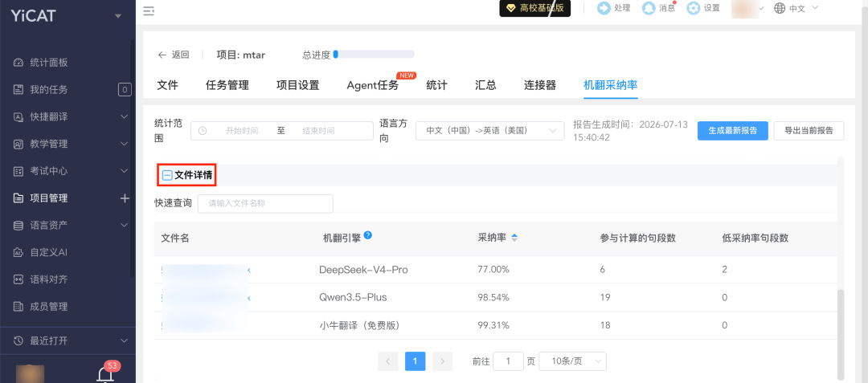Screen dimensions: 868x383
Task: Click the 结束时间 date field
Action: point(318,131)
